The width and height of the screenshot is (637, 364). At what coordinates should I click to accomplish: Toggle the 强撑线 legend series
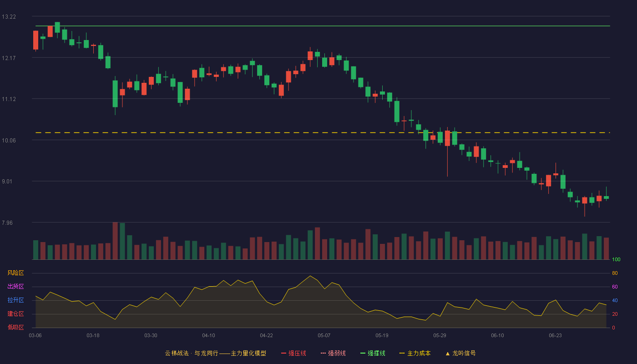point(373,353)
